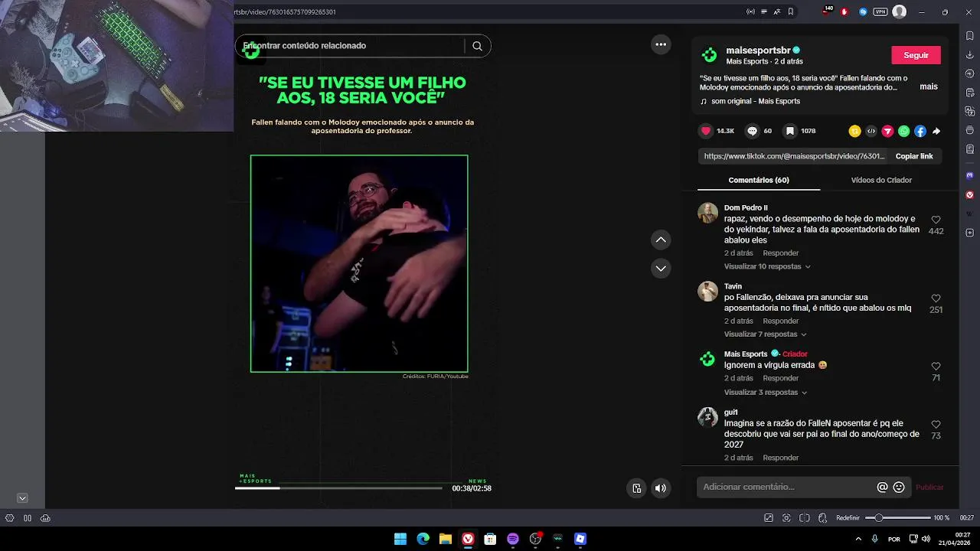
Task: Reply to Dom Pedro II's comment
Action: (781, 253)
